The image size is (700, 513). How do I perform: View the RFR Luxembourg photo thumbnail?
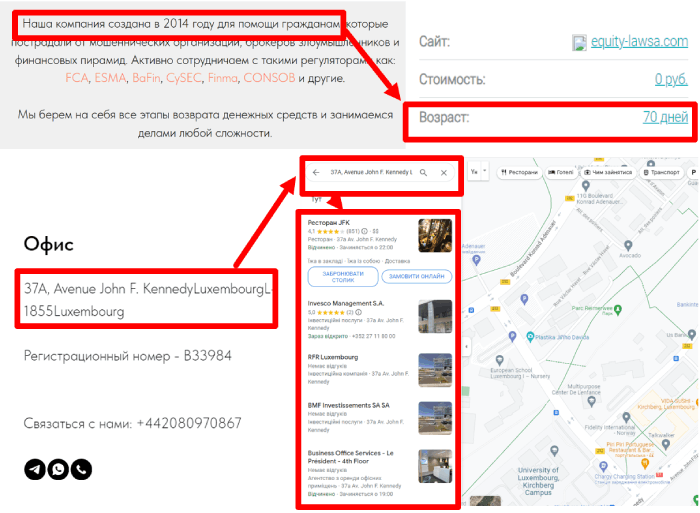click(x=435, y=370)
